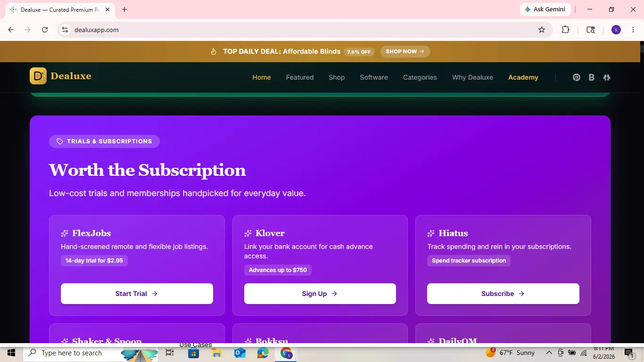Open Shop nav link
644x362 pixels.
click(337, 77)
